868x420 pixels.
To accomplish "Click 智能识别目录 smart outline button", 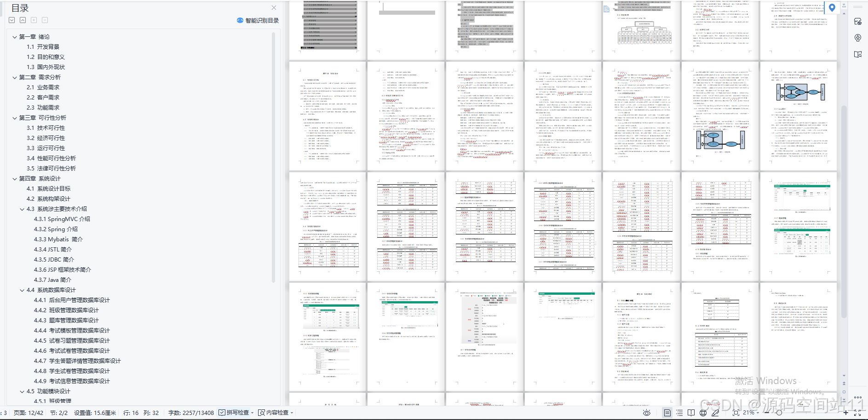I will coord(258,20).
